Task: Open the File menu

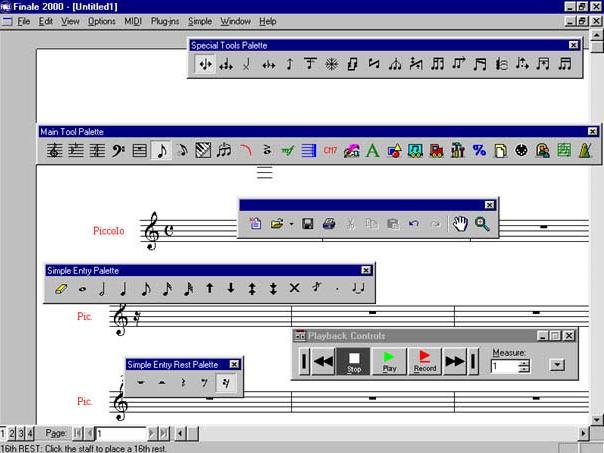Action: coord(23,21)
